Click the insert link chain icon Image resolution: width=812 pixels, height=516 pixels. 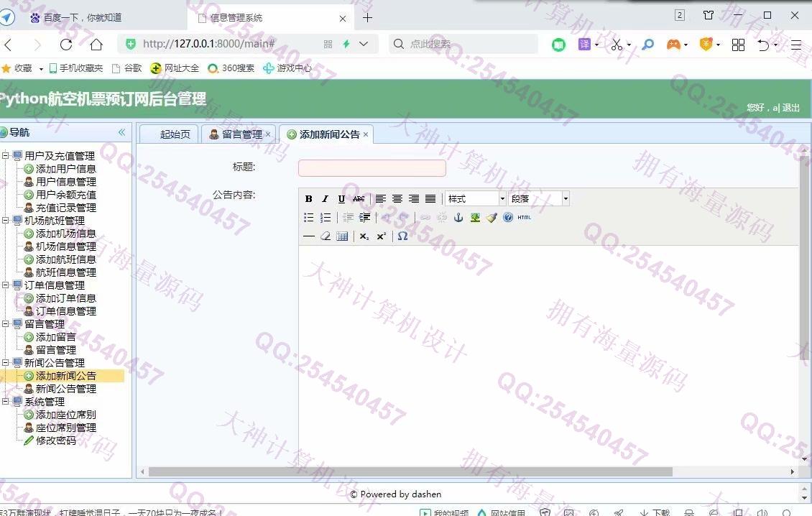tap(425, 218)
